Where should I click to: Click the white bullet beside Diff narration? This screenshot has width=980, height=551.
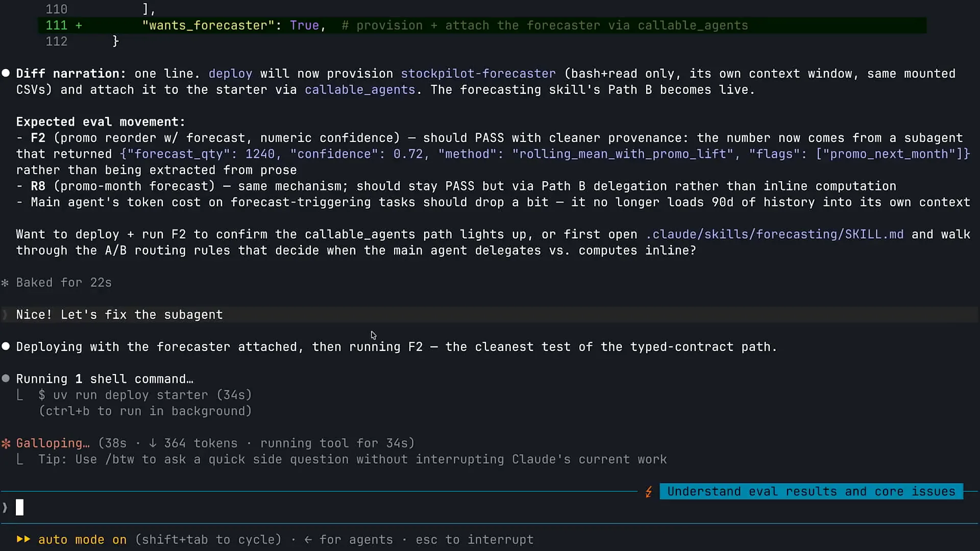click(x=6, y=73)
